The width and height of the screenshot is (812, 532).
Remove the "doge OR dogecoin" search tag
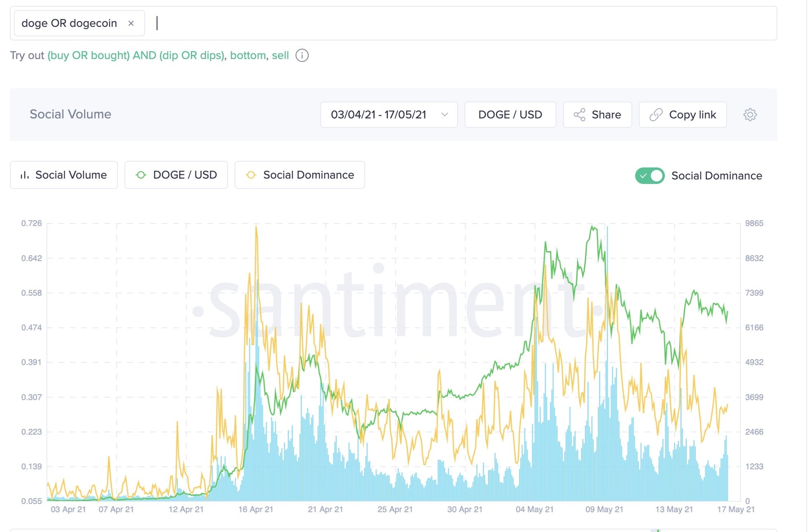[x=131, y=23]
